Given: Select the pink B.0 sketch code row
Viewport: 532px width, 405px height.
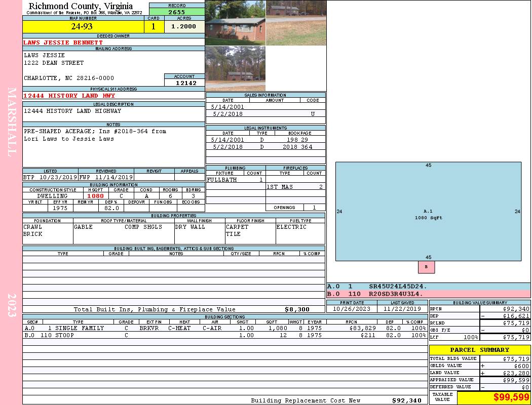Looking at the screenshot, I should [428, 294].
